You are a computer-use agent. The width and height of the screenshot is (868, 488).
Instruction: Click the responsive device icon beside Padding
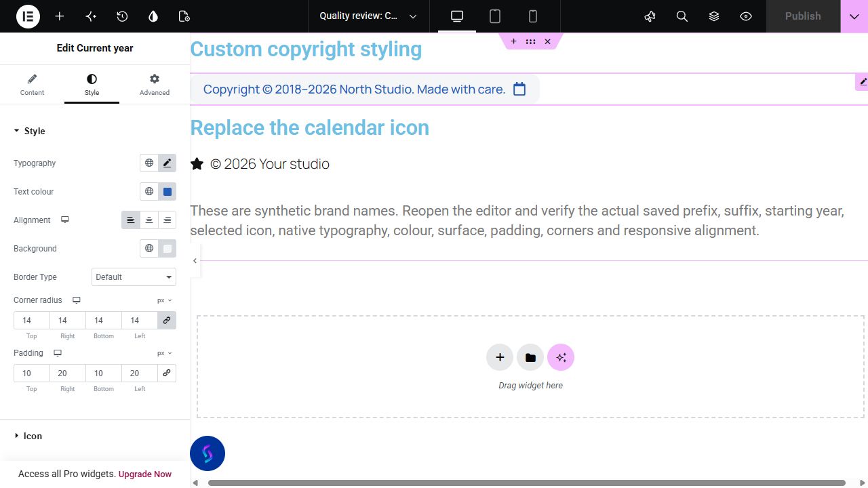click(x=58, y=353)
